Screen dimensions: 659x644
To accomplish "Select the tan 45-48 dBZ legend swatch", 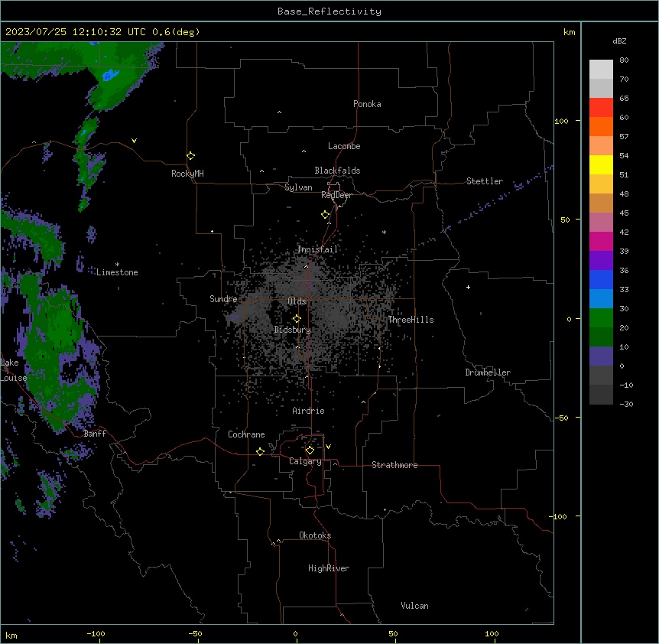I will (601, 203).
